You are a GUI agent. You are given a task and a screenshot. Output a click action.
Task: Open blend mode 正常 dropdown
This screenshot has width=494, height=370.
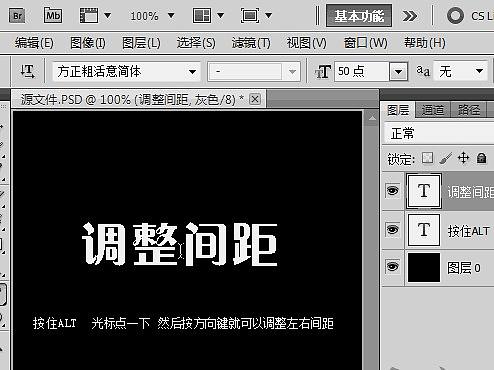[439, 134]
